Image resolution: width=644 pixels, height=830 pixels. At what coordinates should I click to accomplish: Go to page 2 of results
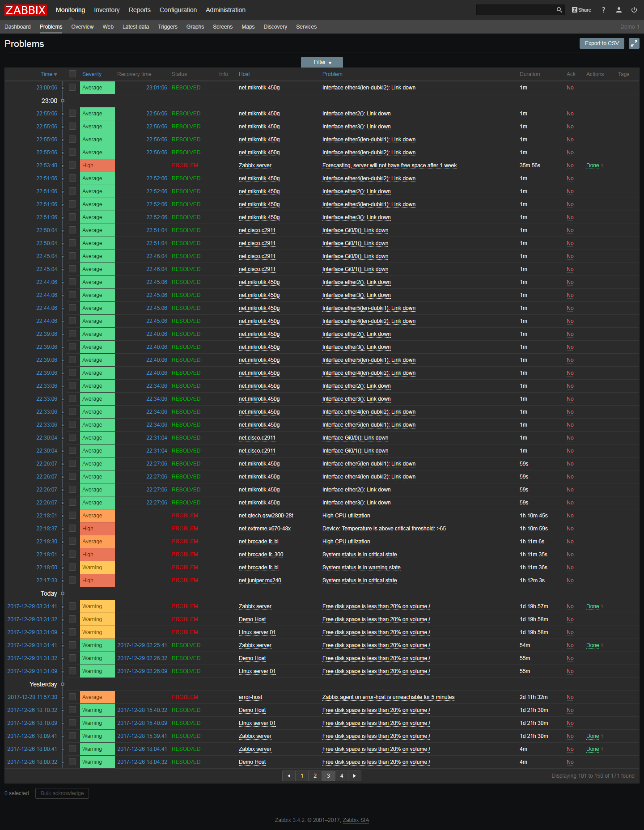[x=315, y=776]
